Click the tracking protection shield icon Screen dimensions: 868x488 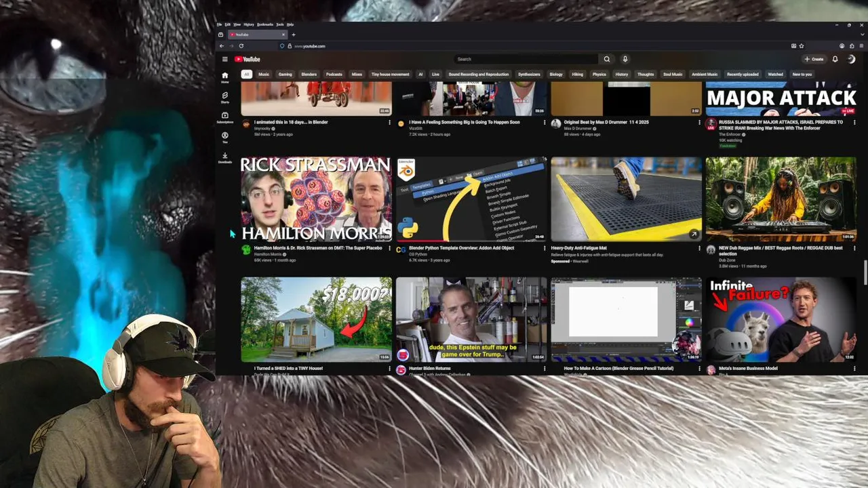[283, 46]
